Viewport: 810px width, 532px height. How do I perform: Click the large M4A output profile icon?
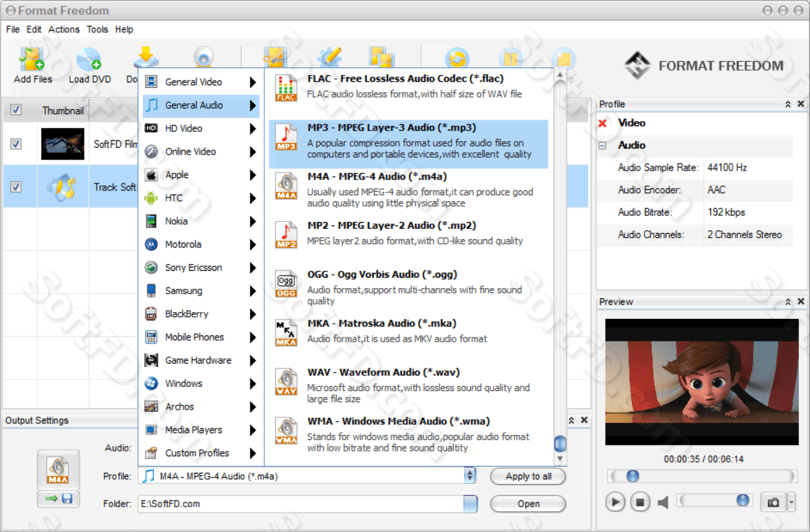point(58,470)
